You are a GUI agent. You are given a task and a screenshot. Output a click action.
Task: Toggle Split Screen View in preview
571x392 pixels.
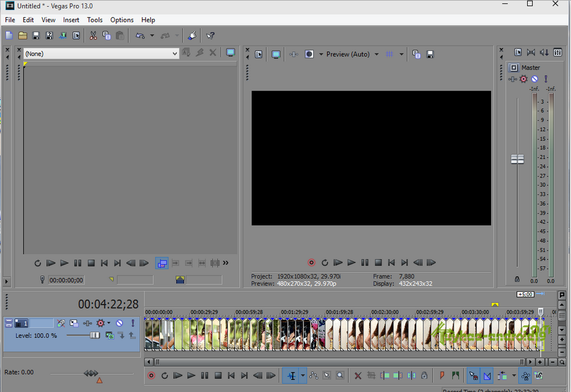point(310,54)
